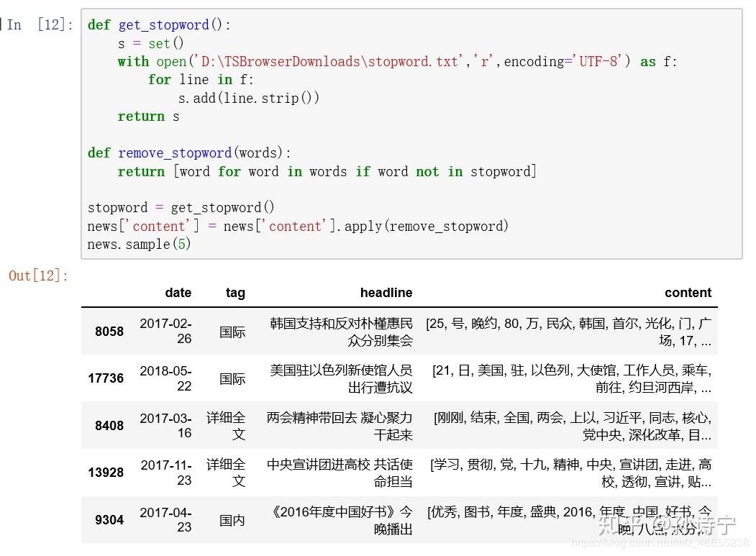The height and width of the screenshot is (556, 756).
Task: Click the Out[12] output label
Action: coord(37,275)
